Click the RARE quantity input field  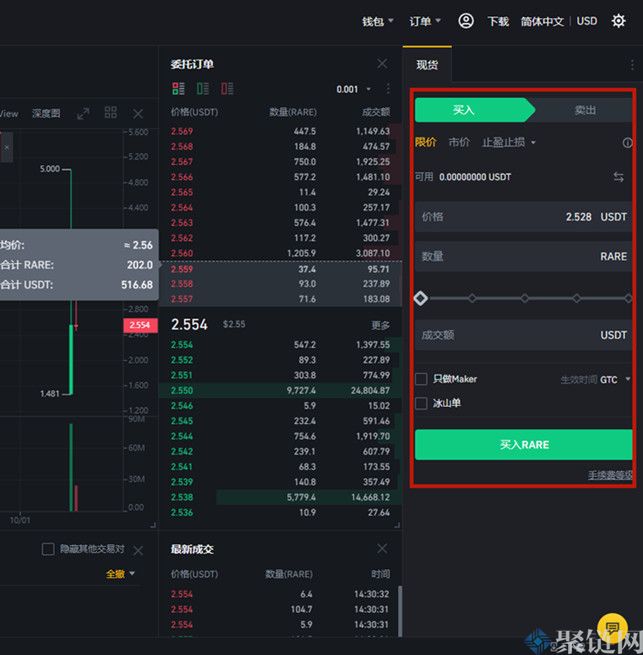pyautogui.click(x=524, y=256)
